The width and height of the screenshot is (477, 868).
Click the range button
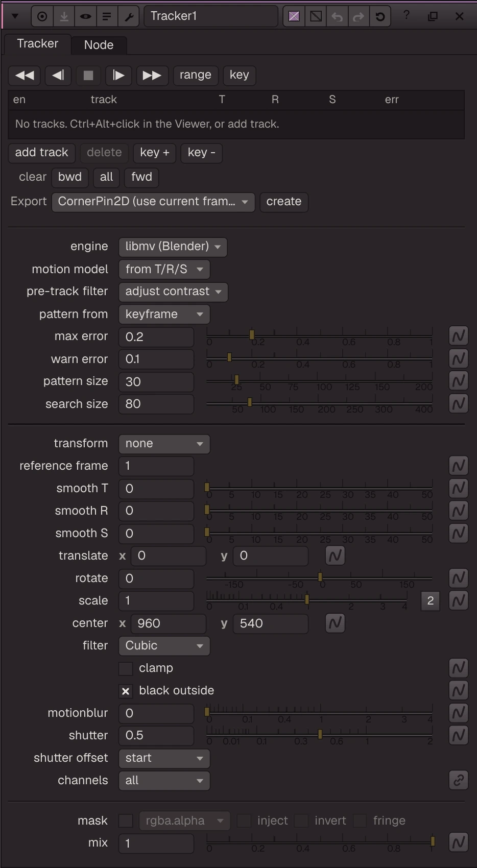point(196,75)
